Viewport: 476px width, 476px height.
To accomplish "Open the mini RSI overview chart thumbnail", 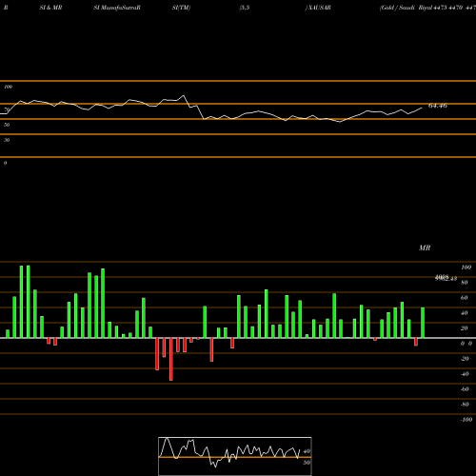I will pyautogui.click(x=235, y=456).
